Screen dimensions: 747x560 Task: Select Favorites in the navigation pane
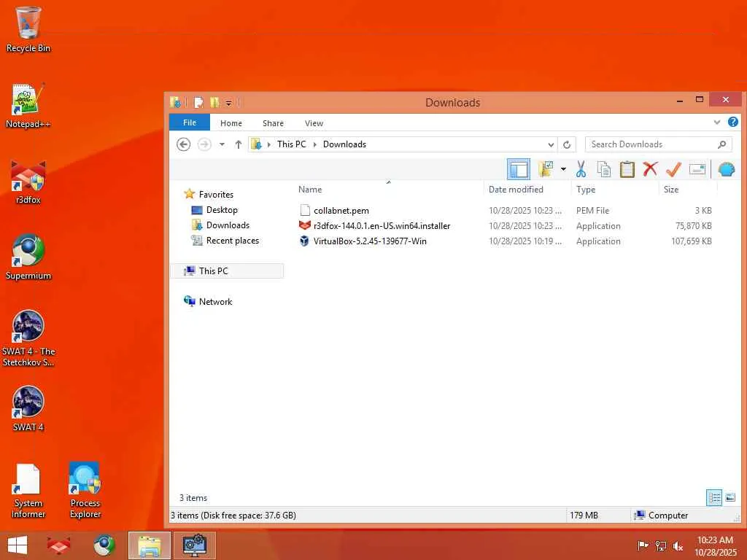click(216, 194)
